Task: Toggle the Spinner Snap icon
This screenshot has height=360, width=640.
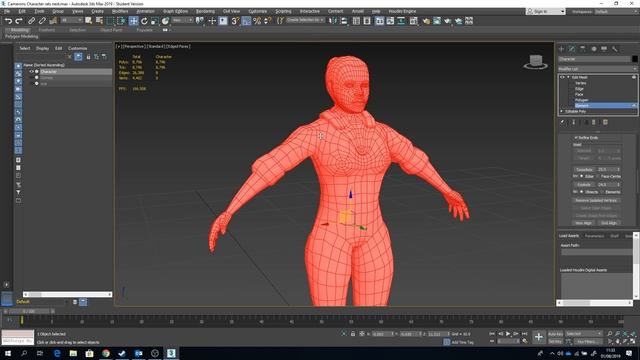Action: pyautogui.click(x=268, y=21)
